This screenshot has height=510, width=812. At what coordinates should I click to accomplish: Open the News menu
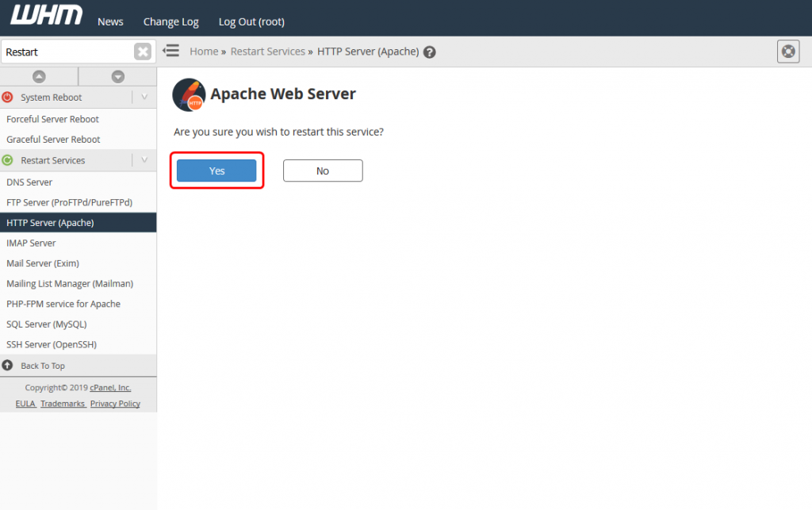110,21
